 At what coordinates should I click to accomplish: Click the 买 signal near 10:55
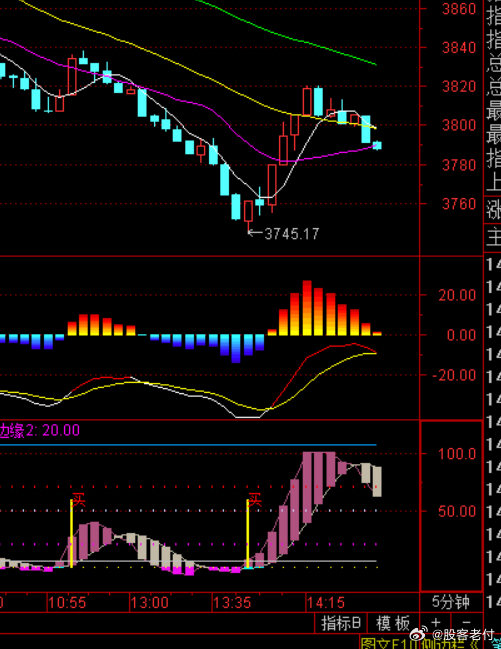78,500
